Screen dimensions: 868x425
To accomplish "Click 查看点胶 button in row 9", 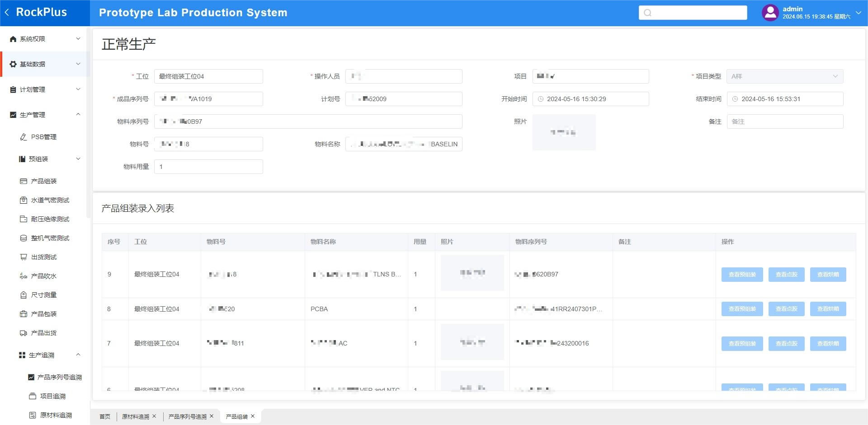I will [787, 275].
